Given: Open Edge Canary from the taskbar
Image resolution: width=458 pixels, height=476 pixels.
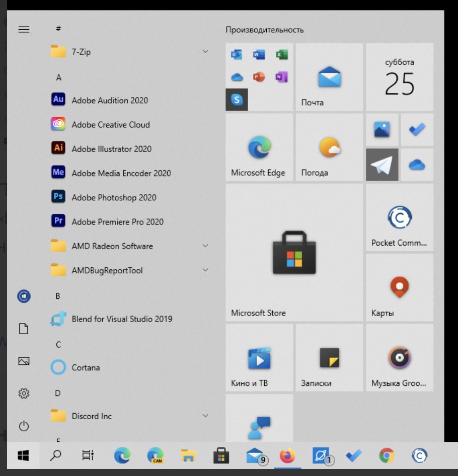Looking at the screenshot, I should click(x=156, y=455).
